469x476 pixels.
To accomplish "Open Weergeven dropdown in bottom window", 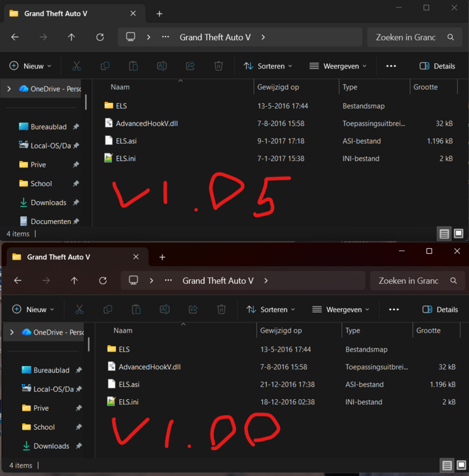I will [341, 309].
